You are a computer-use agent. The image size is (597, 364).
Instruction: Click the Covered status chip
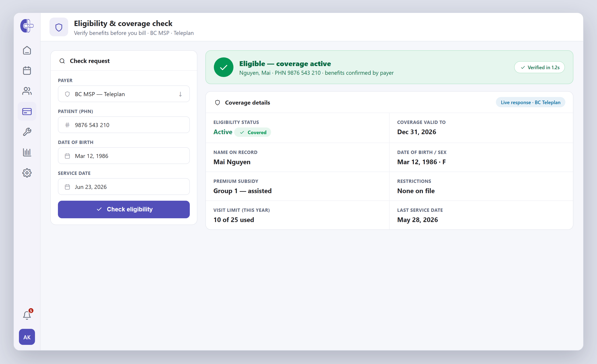253,132
